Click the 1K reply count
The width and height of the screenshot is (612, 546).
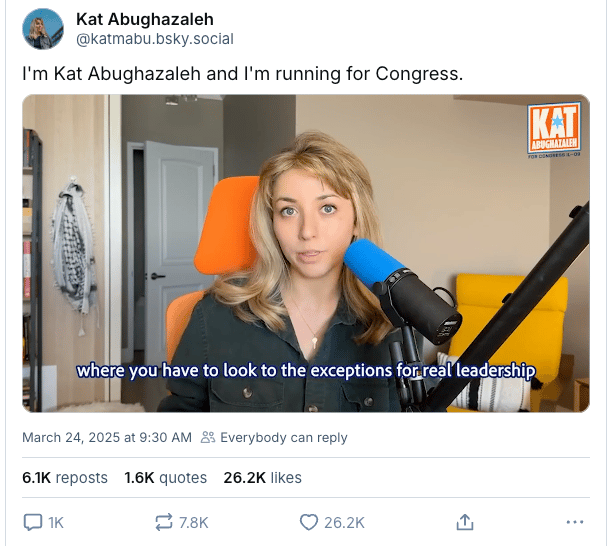(56, 523)
